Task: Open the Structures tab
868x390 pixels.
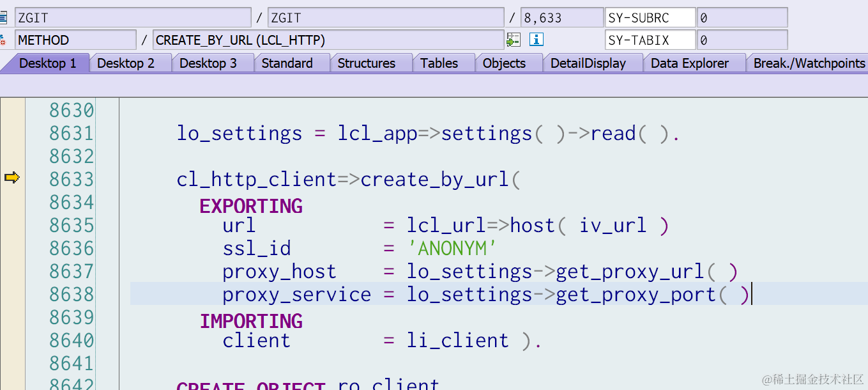Action: coord(366,63)
